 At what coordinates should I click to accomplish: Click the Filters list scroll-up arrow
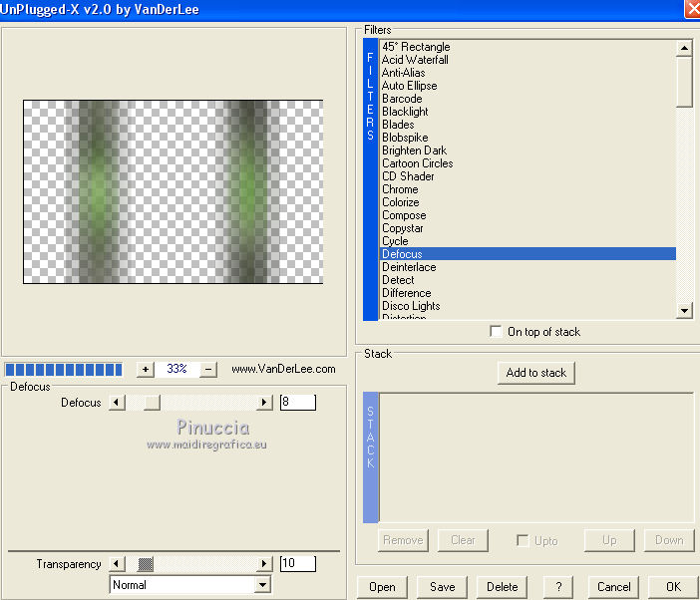(684, 48)
